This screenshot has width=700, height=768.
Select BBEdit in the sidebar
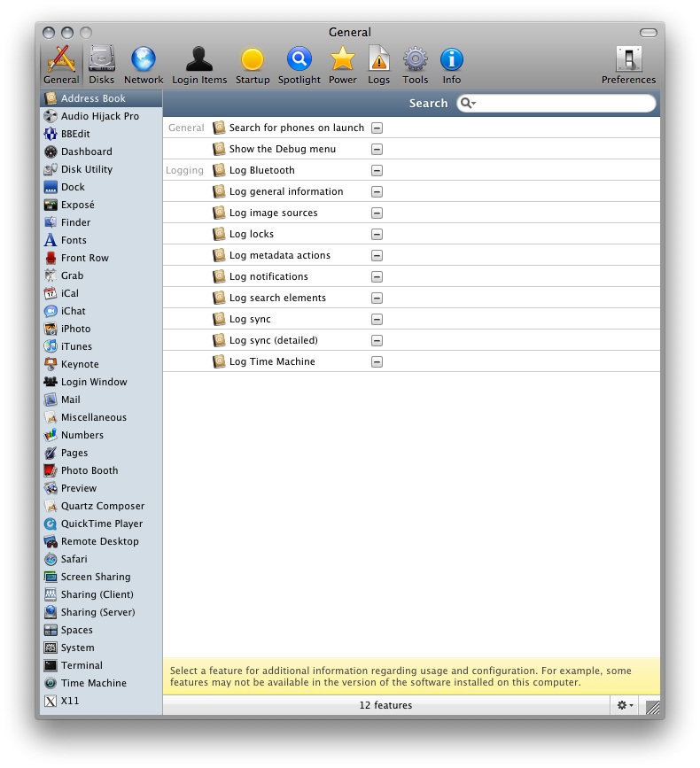[101, 134]
